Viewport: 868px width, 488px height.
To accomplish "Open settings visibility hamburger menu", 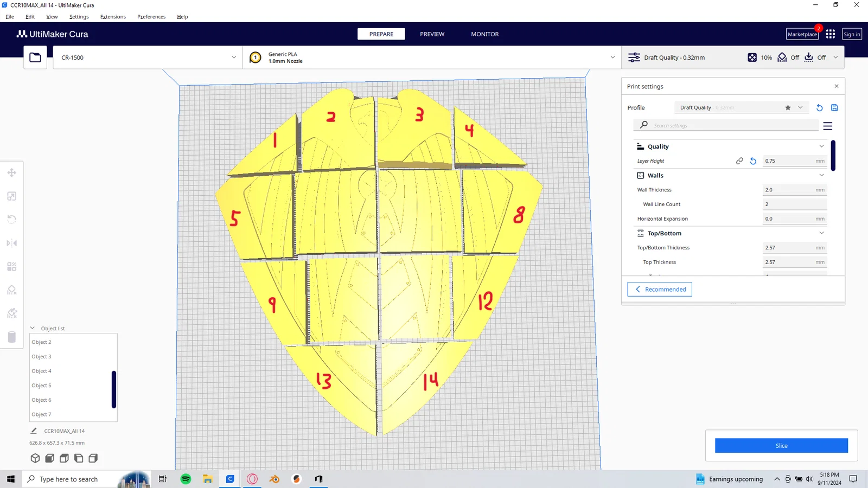I will pyautogui.click(x=828, y=126).
